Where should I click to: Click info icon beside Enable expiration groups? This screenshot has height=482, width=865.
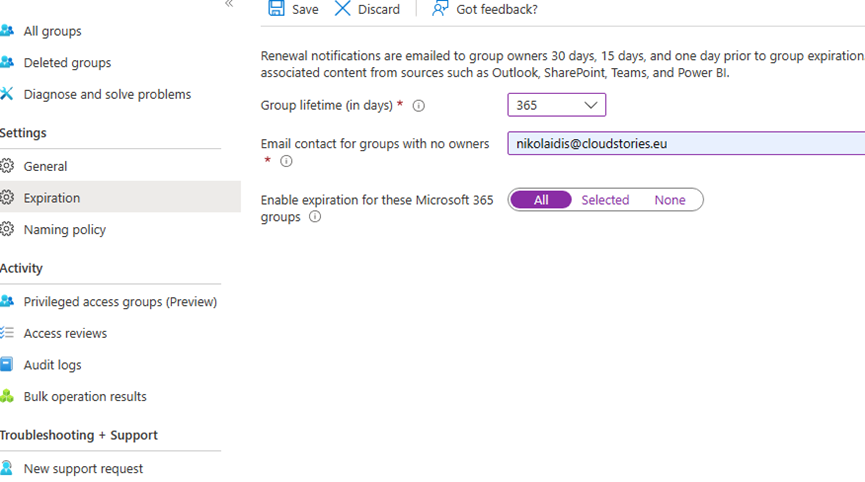click(315, 217)
